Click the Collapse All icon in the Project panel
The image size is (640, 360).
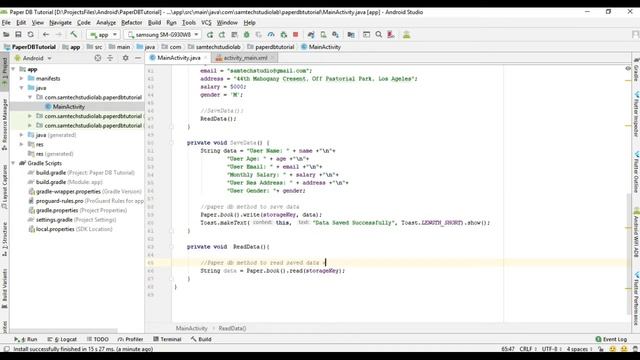click(110, 58)
